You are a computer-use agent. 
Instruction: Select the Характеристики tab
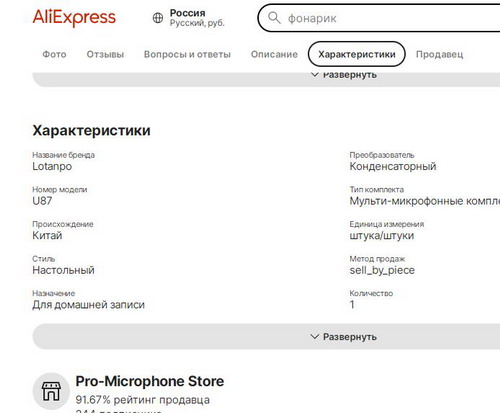[x=357, y=54]
